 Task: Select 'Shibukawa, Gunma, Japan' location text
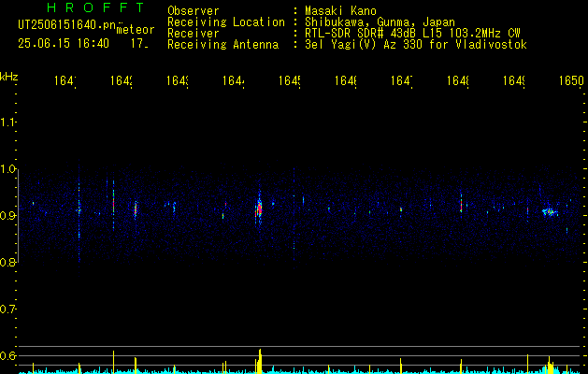coord(380,22)
